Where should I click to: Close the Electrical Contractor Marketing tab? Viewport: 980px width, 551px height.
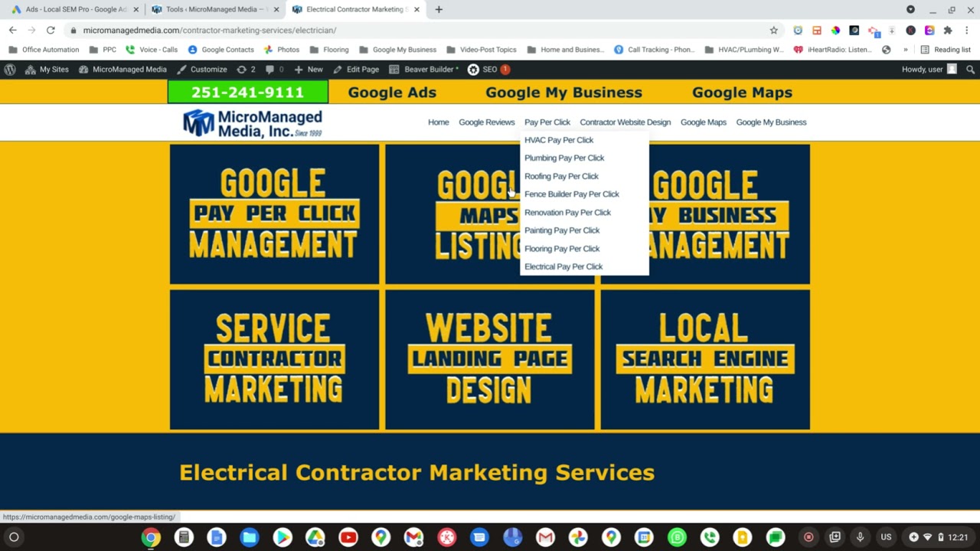[416, 9]
